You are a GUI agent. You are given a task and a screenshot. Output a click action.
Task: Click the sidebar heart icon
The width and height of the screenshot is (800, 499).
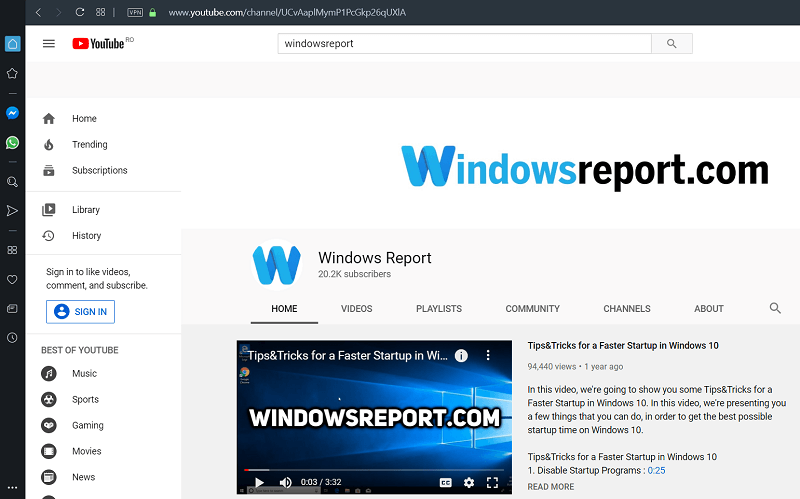click(x=12, y=279)
